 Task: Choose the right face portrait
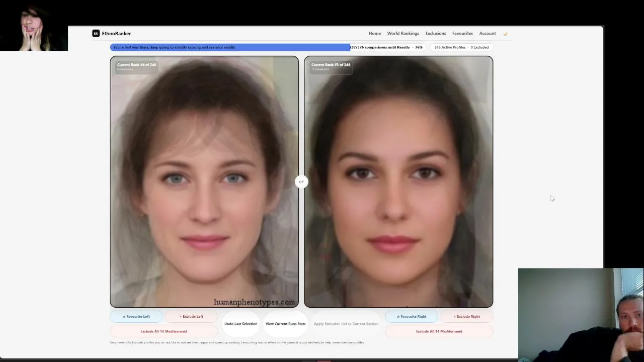(398, 182)
